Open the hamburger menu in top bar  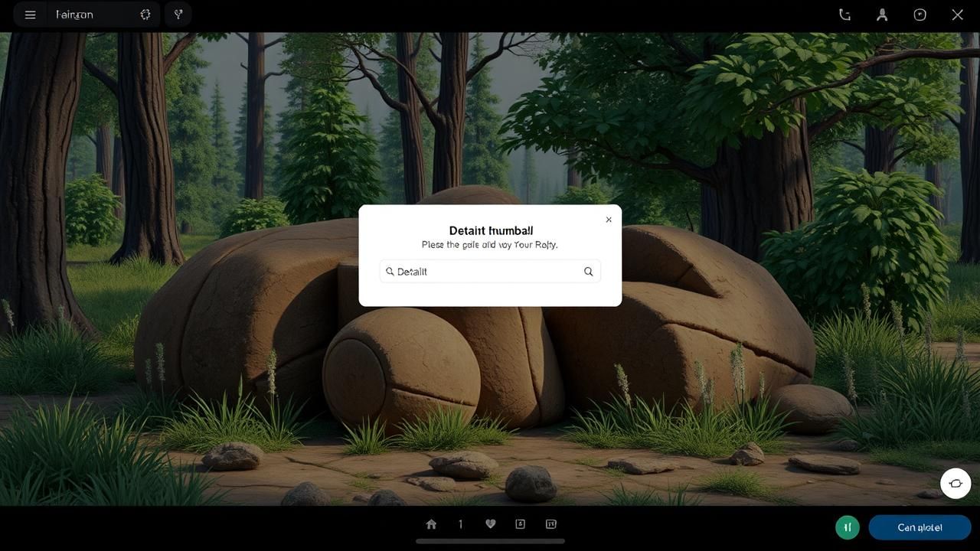click(30, 15)
